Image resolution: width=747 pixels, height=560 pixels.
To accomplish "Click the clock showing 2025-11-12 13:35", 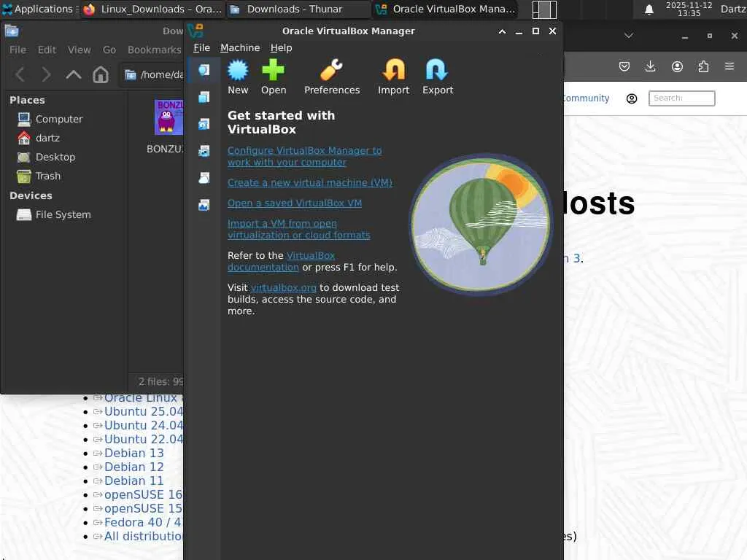I will (689, 9).
